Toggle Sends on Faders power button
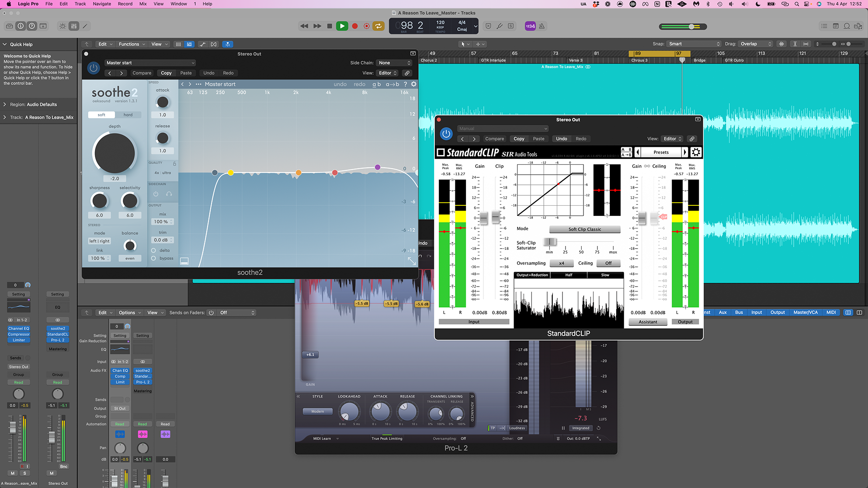 pyautogui.click(x=211, y=313)
